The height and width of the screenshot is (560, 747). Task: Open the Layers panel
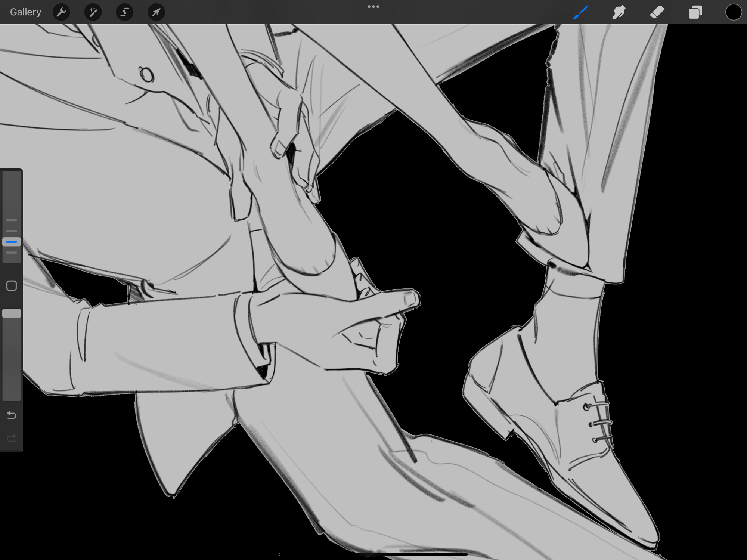pos(695,12)
